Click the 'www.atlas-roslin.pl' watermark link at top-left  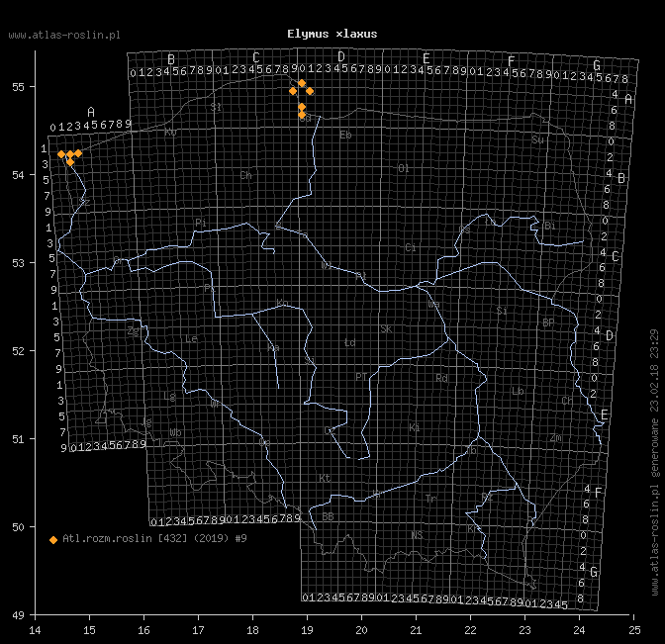click(x=64, y=36)
